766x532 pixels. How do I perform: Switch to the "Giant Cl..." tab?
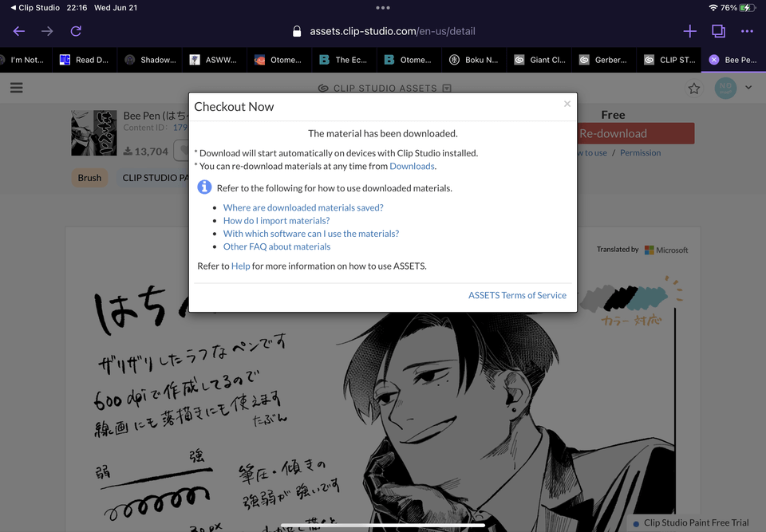[x=539, y=60]
